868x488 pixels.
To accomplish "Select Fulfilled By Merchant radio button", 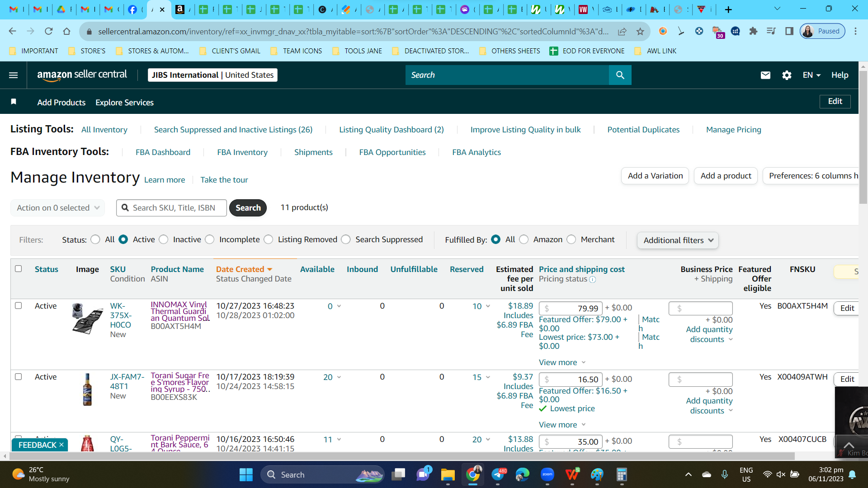I will pos(571,239).
